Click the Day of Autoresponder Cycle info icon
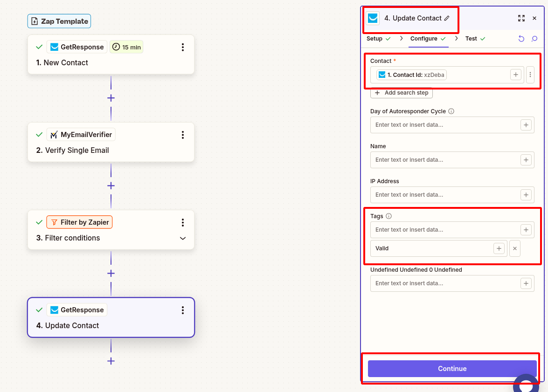This screenshot has height=392, width=548. 451,111
